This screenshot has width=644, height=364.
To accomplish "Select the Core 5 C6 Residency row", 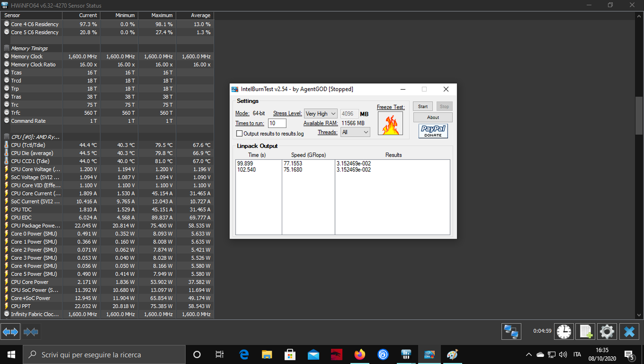I will (107, 32).
